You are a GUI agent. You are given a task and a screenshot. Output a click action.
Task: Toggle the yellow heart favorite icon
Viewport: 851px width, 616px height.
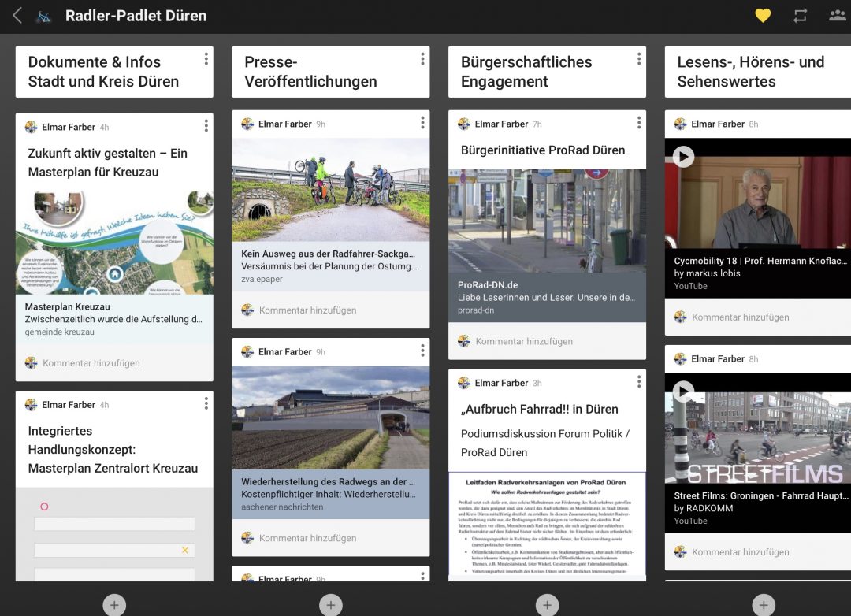click(762, 16)
